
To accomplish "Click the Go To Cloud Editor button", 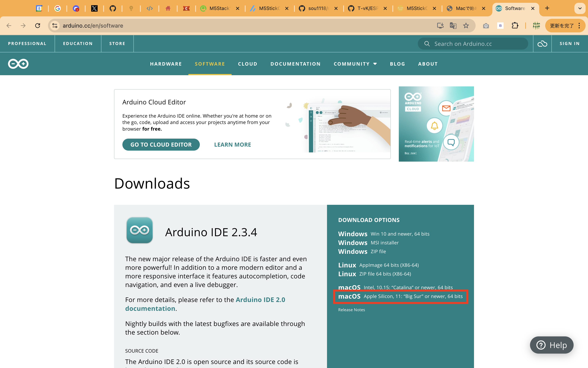I will [161, 145].
